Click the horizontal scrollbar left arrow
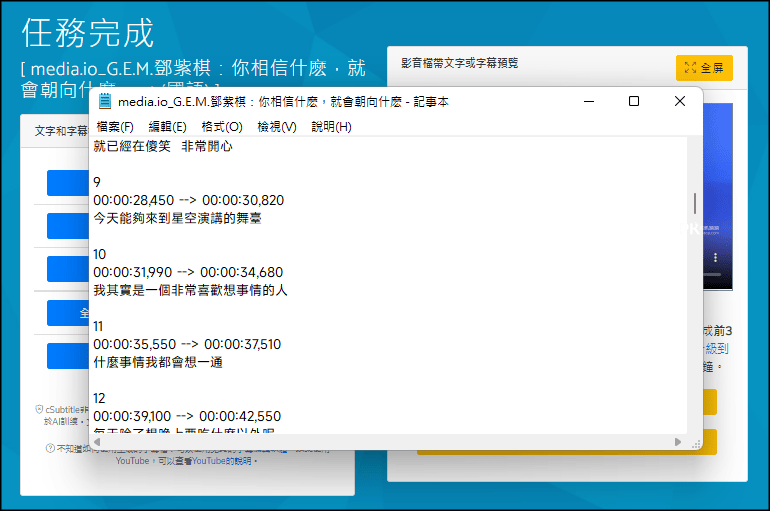Image resolution: width=770 pixels, height=511 pixels. tap(97, 442)
